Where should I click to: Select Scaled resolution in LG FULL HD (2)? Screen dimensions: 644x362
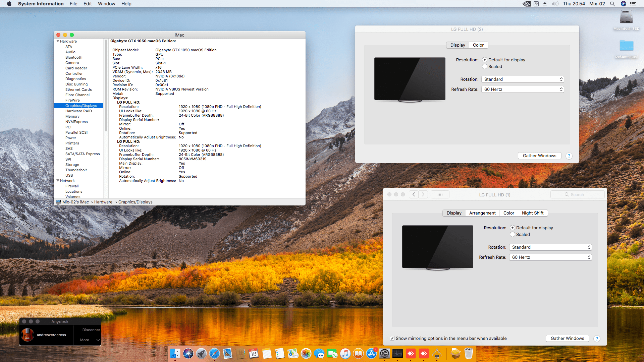[x=485, y=67]
